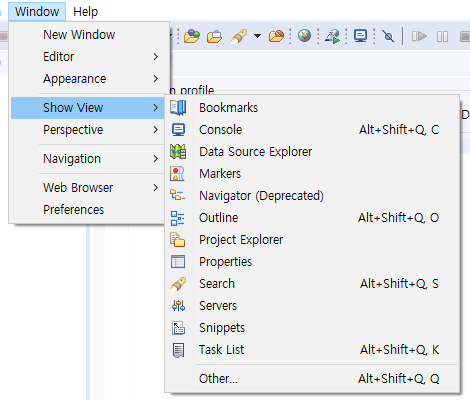
Task: Click Editor menu item text
Action: click(x=59, y=57)
